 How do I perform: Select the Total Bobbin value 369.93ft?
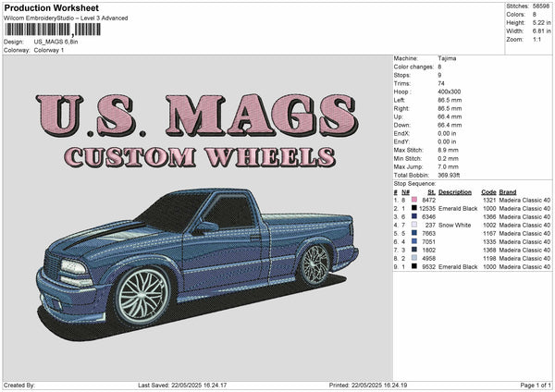point(449,176)
